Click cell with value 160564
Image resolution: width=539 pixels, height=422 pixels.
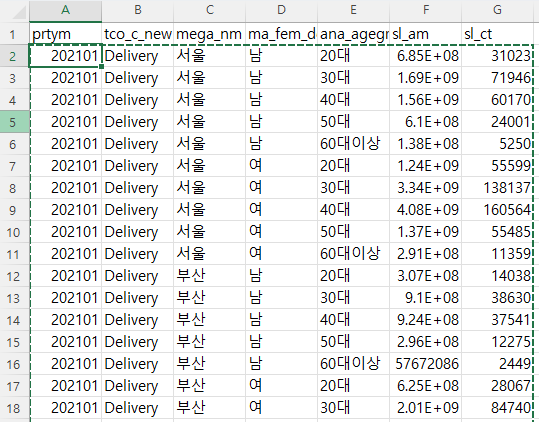coord(497,210)
